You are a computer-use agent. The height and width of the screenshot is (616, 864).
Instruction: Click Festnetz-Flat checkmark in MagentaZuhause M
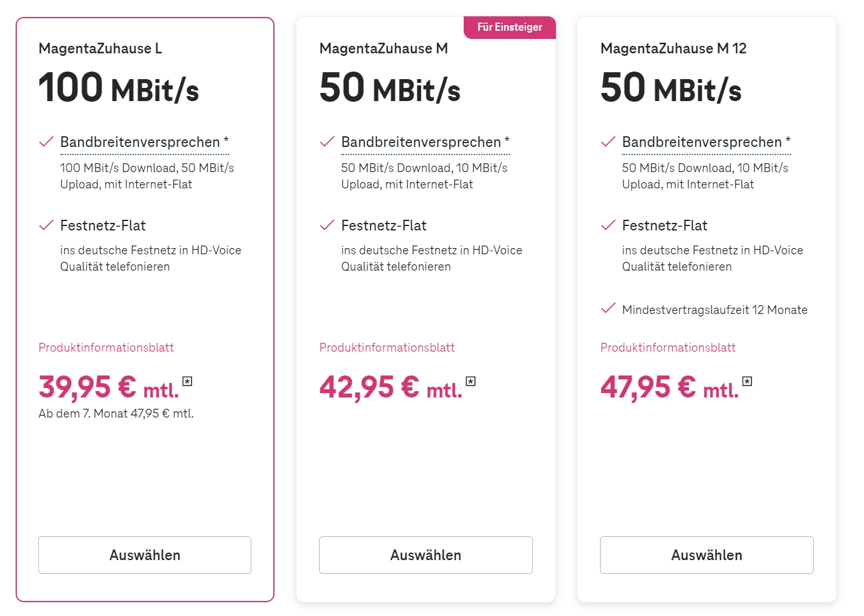tap(327, 225)
